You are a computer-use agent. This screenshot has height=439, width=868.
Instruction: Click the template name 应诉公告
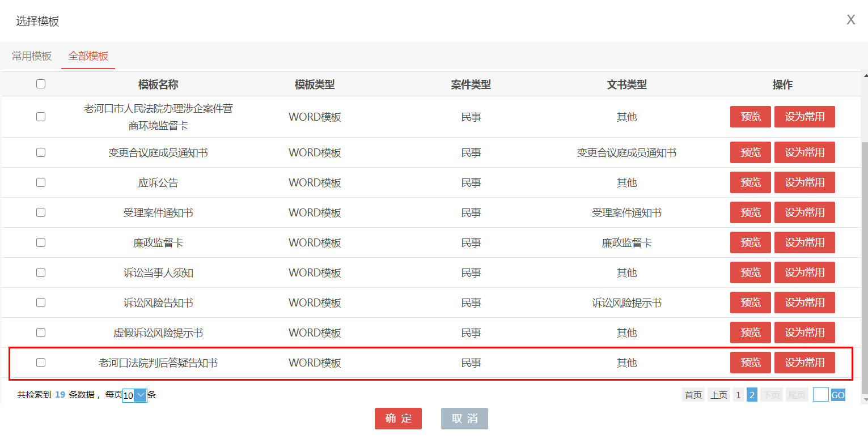coord(158,183)
